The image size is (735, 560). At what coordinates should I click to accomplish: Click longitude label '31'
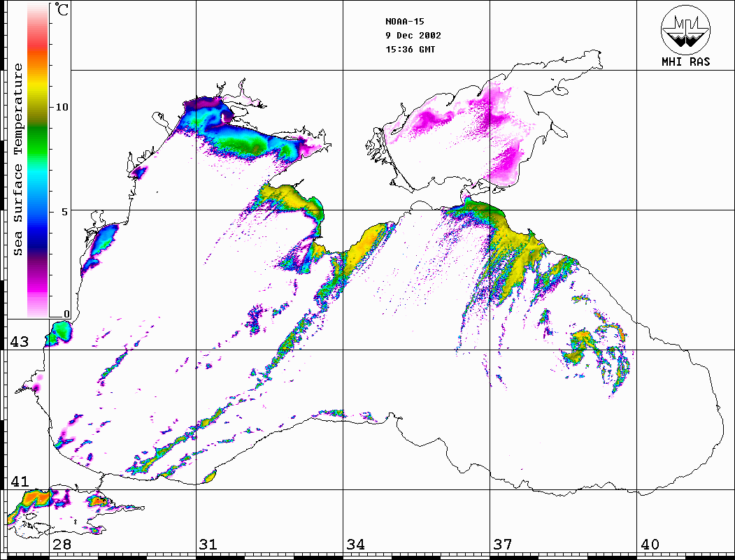[208, 544]
